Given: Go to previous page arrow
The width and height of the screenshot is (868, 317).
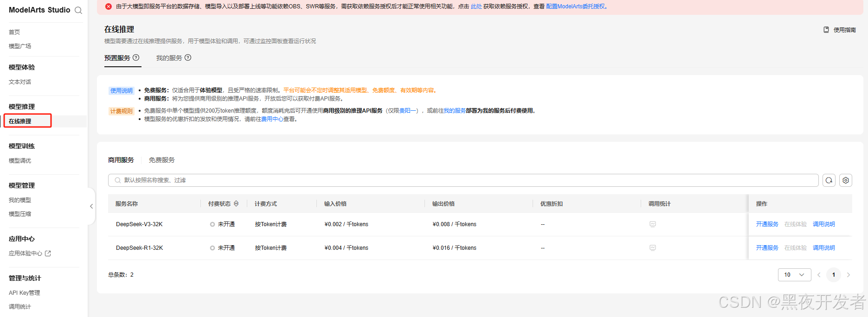Looking at the screenshot, I should coord(819,275).
